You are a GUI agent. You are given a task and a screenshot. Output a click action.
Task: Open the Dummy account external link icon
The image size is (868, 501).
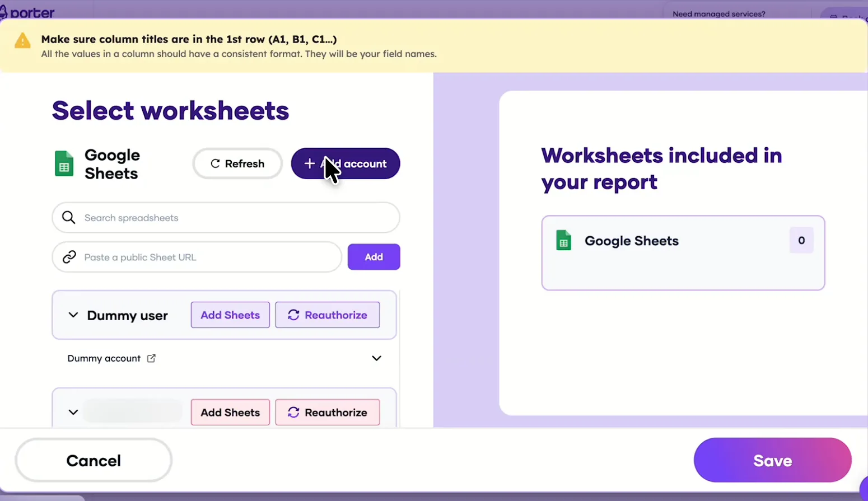click(x=151, y=358)
